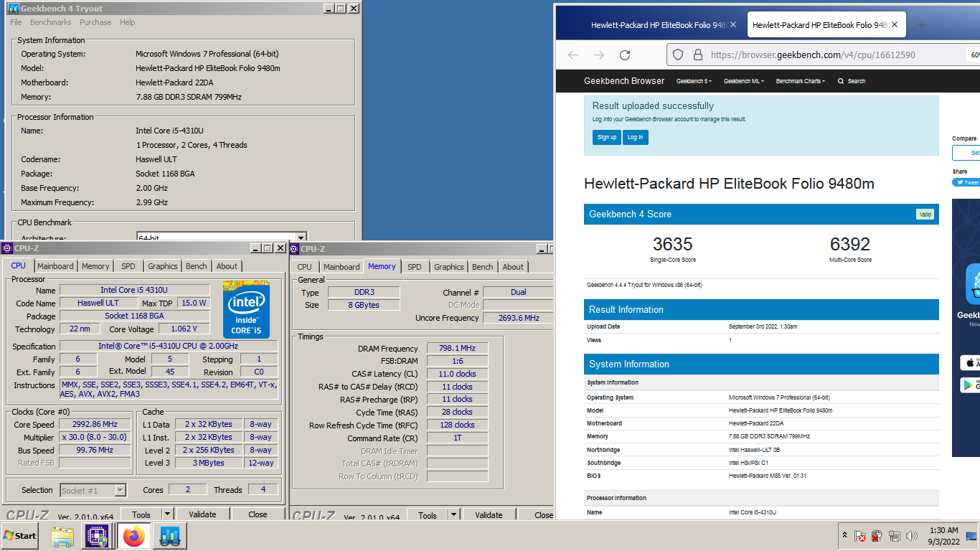980x551 pixels.
Task: Click the tracking protection shield icon
Action: (678, 55)
